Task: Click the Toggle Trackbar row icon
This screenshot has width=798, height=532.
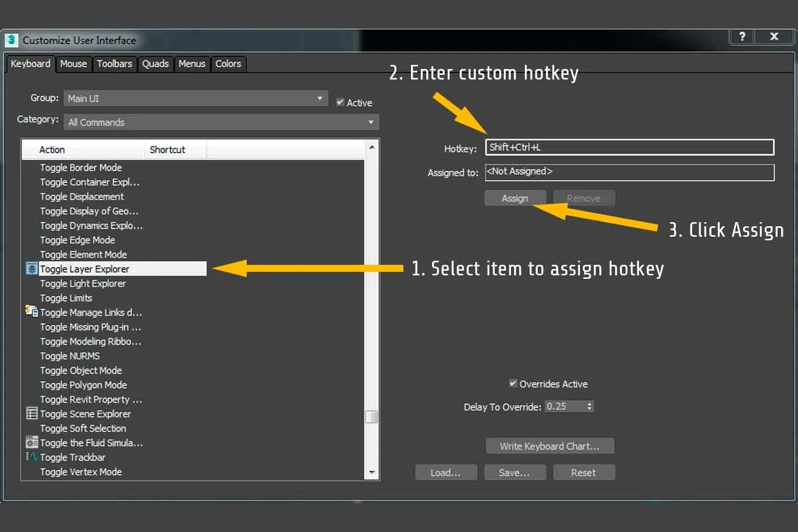Action: [32, 457]
